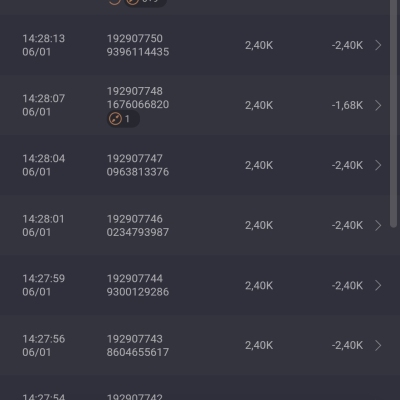Click the -2,40K value in 14:28:13 row
The image size is (400, 400).
pos(347,45)
